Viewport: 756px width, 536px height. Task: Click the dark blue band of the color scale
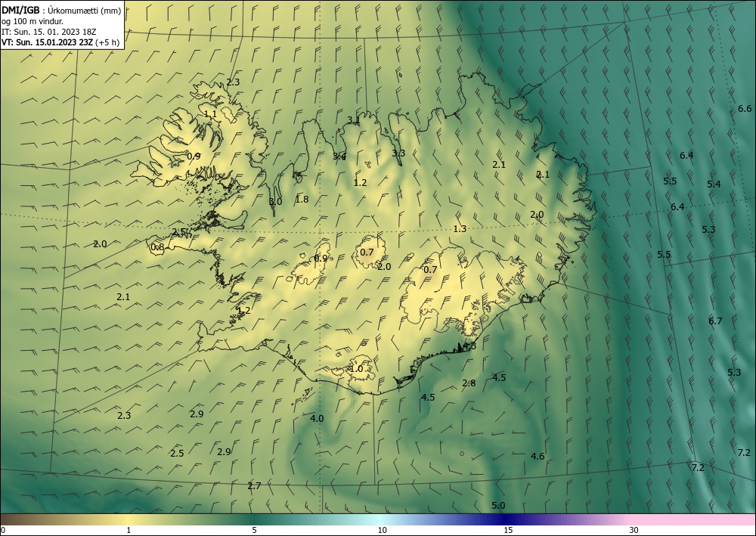click(x=503, y=519)
